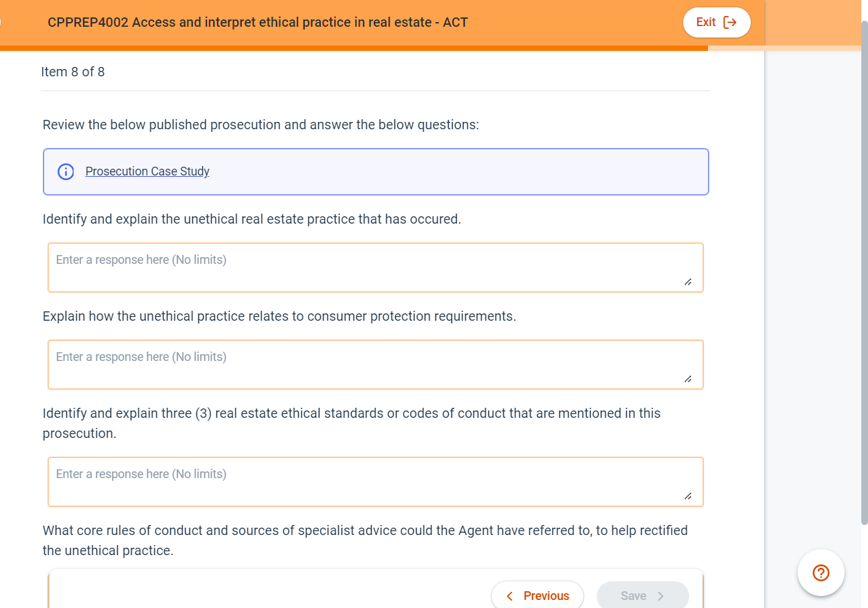Click the info icon beside Prosecution Case Study

click(66, 171)
